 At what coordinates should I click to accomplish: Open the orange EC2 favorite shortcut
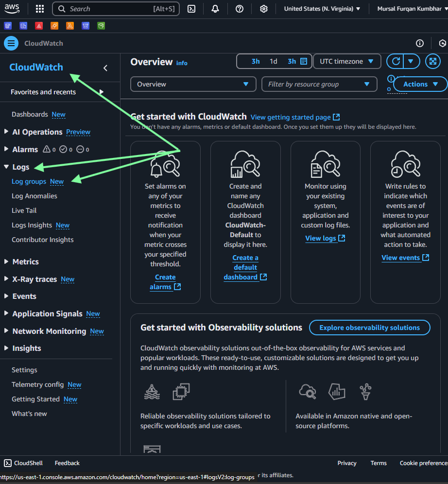tap(54, 26)
